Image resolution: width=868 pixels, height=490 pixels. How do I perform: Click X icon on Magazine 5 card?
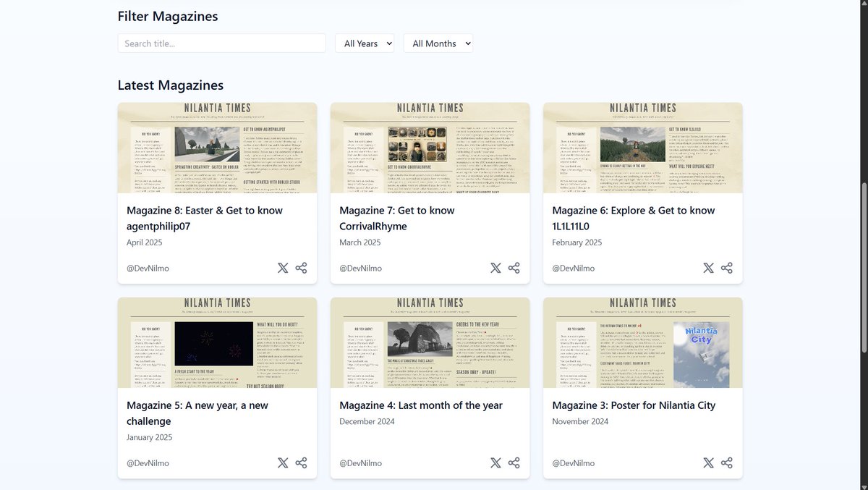[x=283, y=462]
